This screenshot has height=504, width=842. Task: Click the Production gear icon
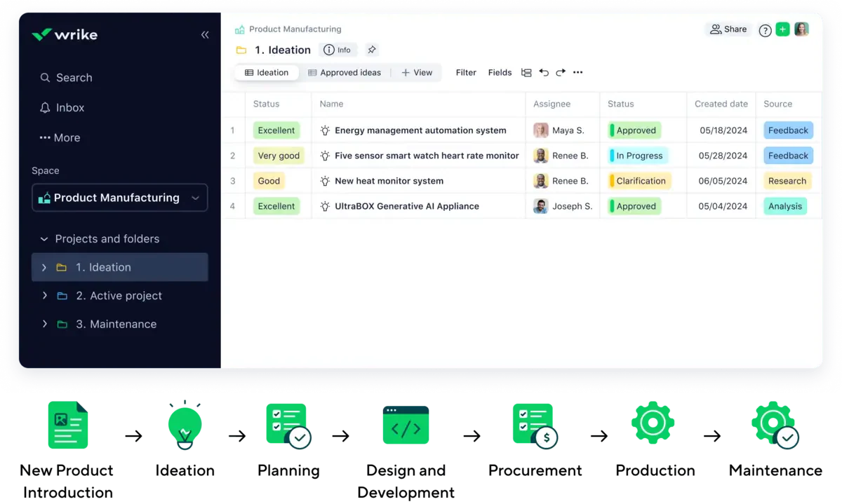point(653,423)
